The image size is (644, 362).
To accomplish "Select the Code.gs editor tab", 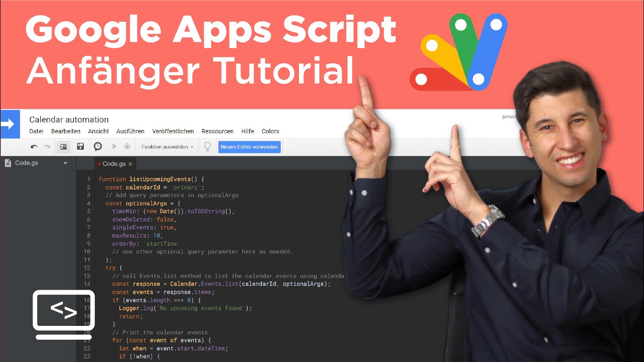I will (114, 164).
